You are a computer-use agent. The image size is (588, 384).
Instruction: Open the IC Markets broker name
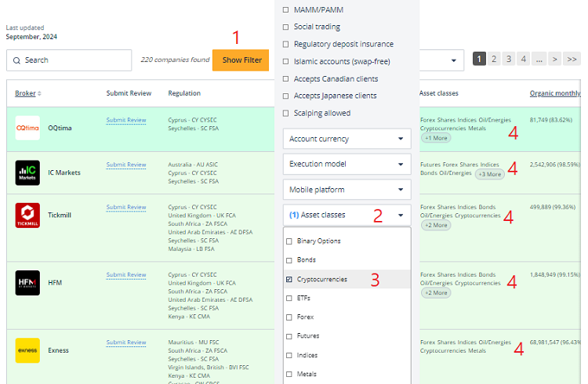(x=64, y=172)
